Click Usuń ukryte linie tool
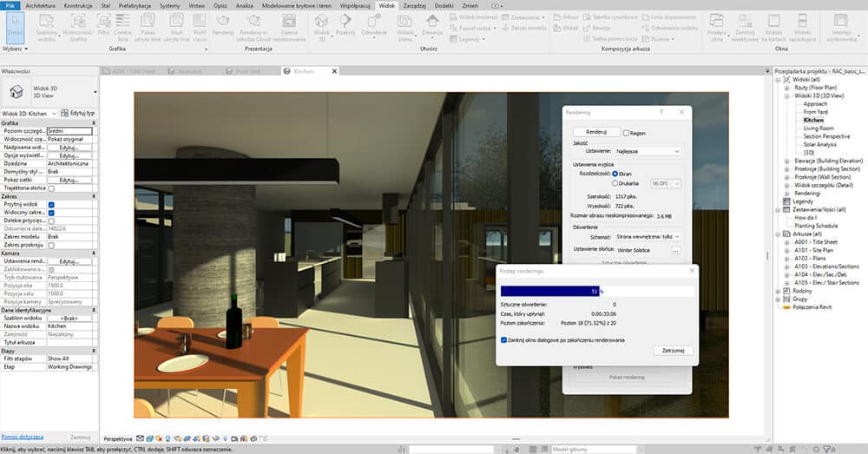 [176, 27]
